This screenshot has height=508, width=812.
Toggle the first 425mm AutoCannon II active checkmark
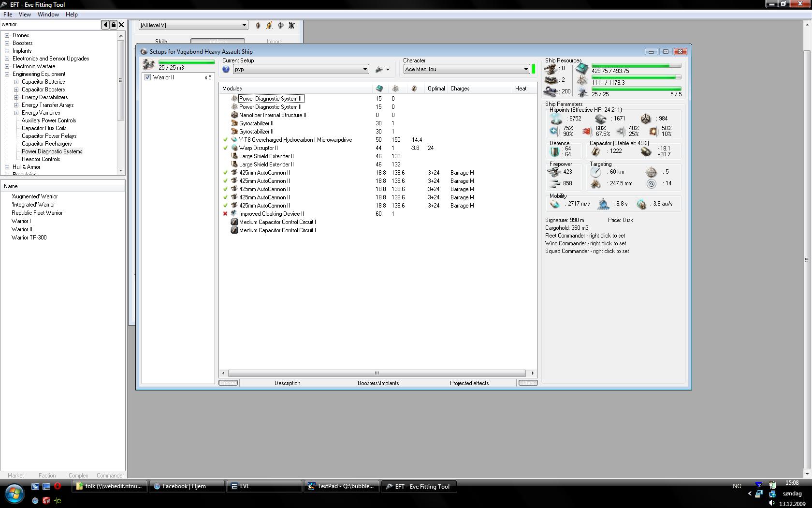[x=225, y=173]
